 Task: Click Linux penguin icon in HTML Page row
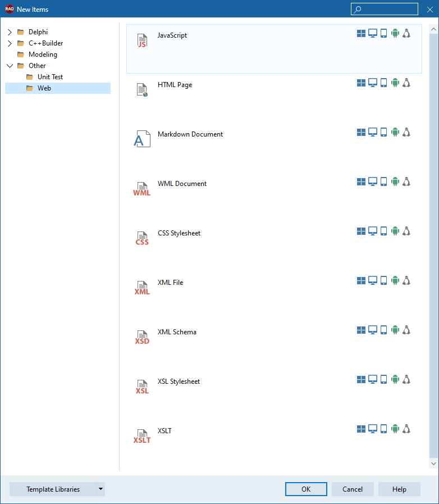[406, 83]
